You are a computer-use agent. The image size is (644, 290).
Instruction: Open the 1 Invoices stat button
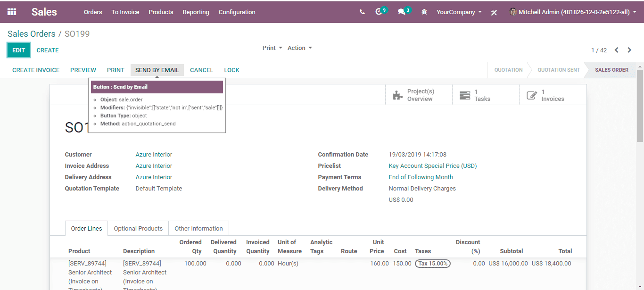point(553,95)
